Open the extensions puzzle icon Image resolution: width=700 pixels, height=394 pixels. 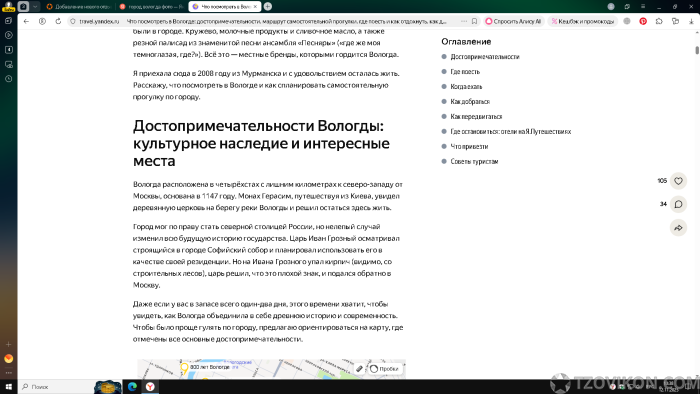tap(659, 21)
